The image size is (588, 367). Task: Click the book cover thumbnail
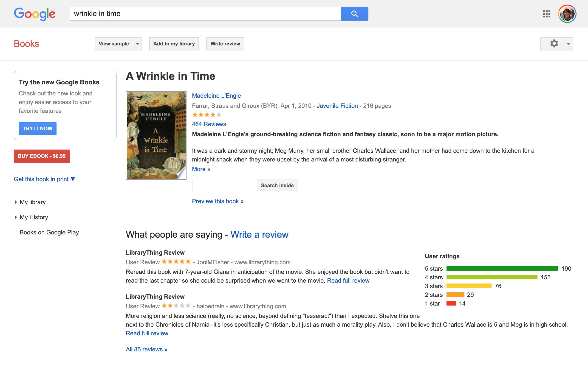[156, 135]
